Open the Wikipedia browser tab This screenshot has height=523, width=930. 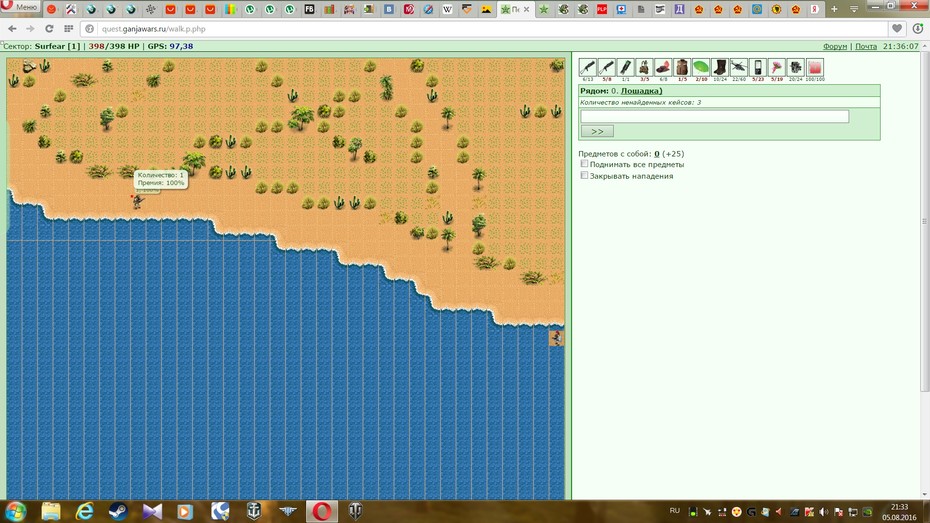coord(447,9)
